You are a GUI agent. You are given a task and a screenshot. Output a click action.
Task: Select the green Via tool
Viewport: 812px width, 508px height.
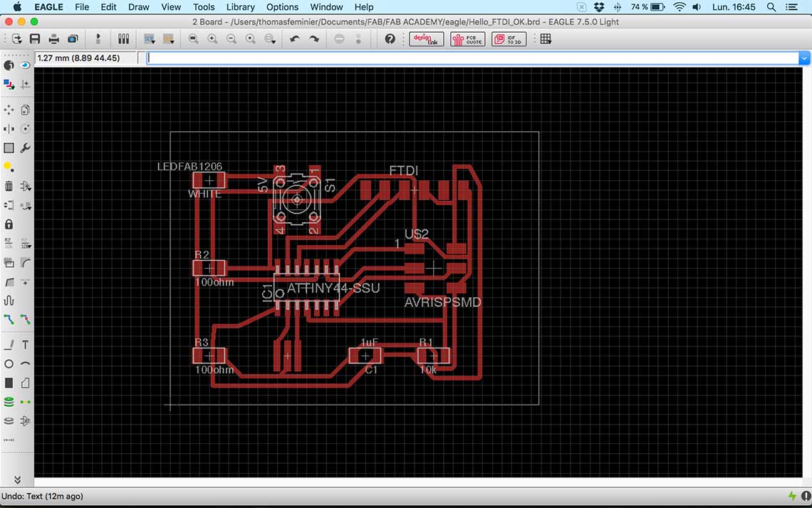click(x=9, y=402)
